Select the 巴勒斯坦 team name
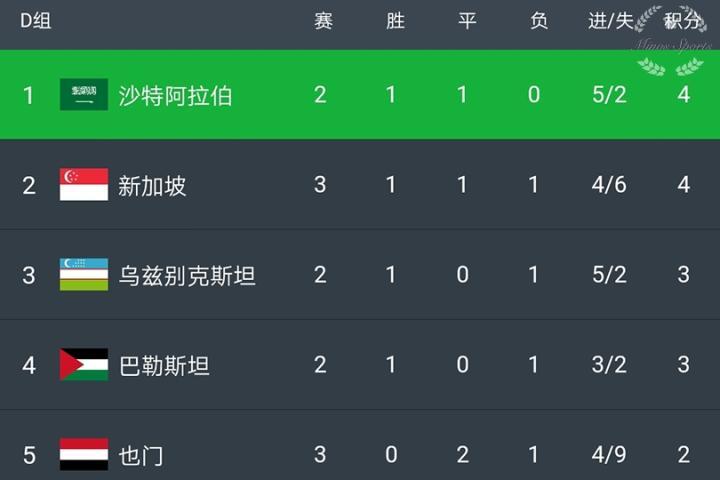This screenshot has height=480, width=720. (164, 366)
